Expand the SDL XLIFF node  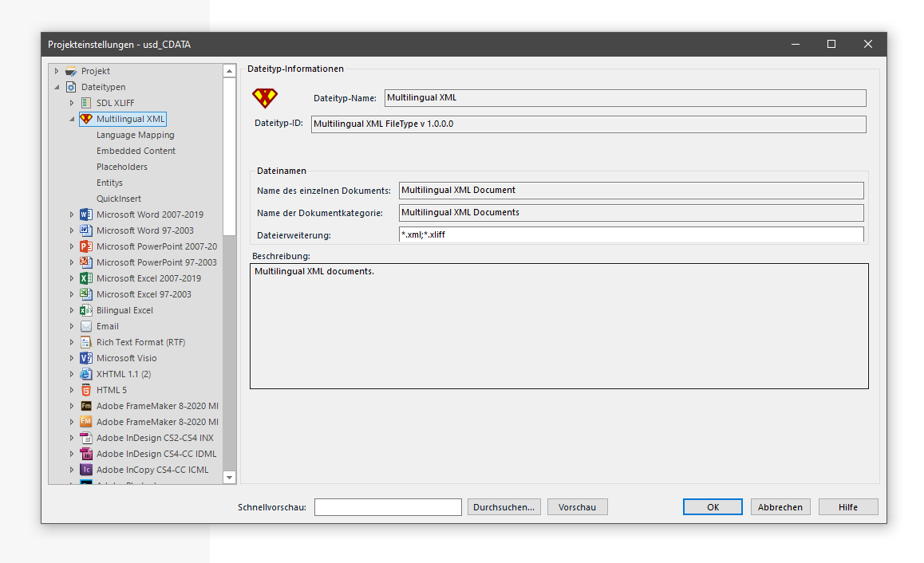coord(72,103)
